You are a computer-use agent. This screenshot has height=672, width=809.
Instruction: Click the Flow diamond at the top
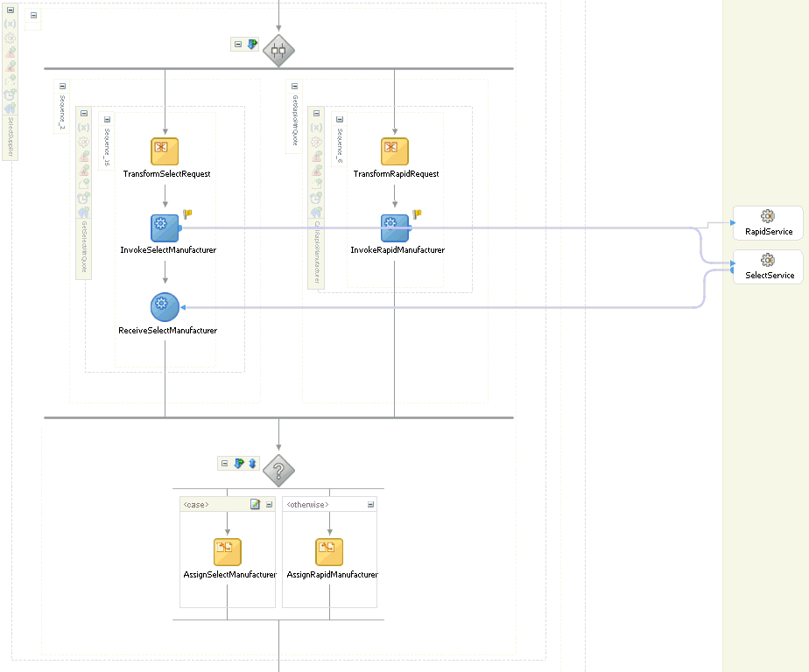click(278, 50)
